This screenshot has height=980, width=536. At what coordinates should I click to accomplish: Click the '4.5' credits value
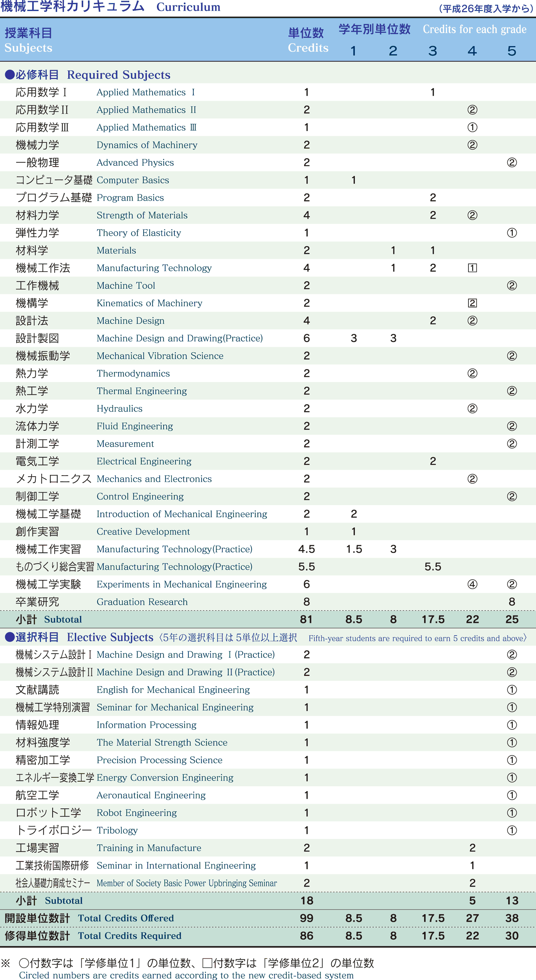(307, 549)
